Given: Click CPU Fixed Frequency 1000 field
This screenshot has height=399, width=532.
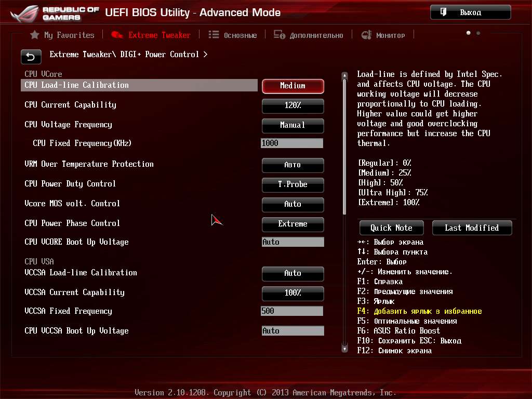Looking at the screenshot, I should pyautogui.click(x=292, y=143).
